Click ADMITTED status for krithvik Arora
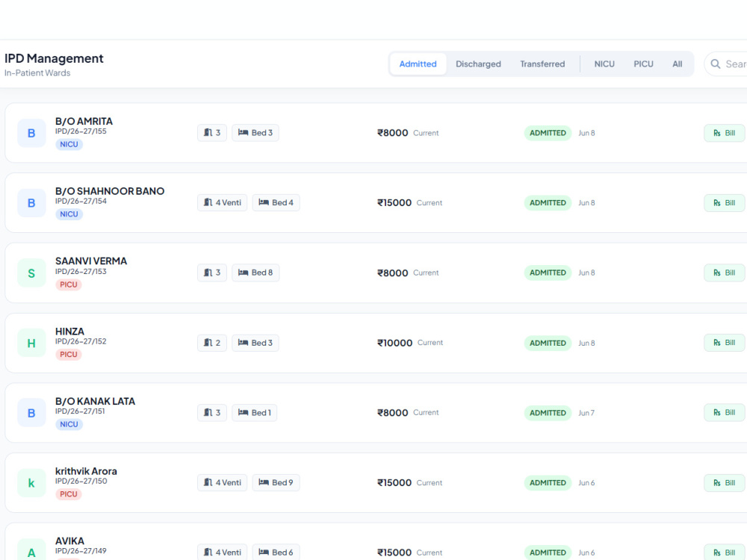This screenshot has height=560, width=747. tap(548, 483)
